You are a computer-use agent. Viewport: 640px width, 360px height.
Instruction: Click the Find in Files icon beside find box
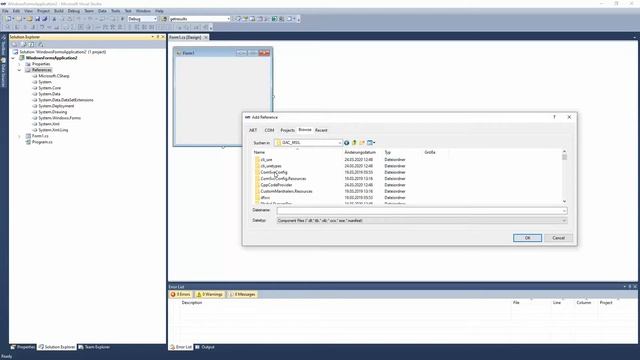coord(164,19)
